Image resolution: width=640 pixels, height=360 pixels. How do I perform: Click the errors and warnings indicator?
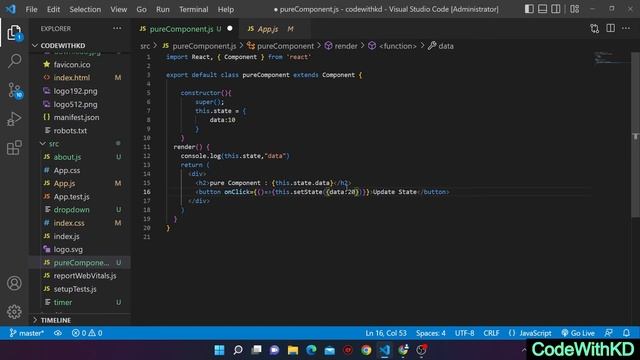pyautogui.click(x=87, y=333)
